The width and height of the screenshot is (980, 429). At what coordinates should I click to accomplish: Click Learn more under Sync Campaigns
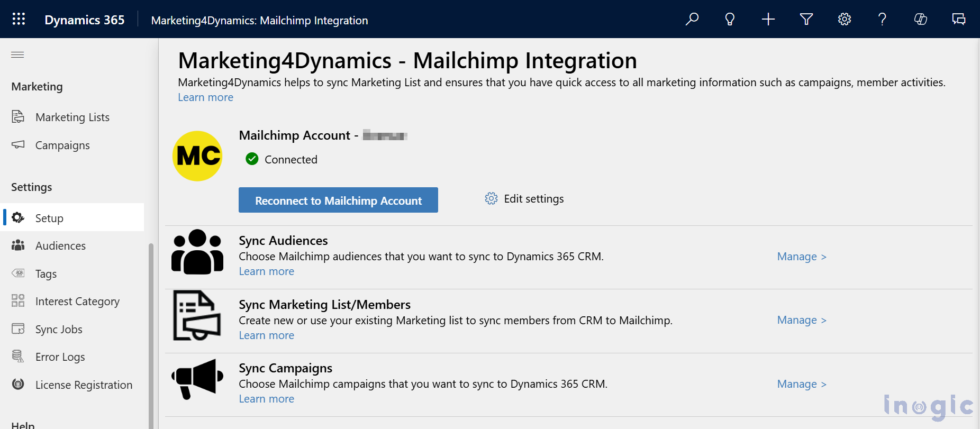point(266,399)
